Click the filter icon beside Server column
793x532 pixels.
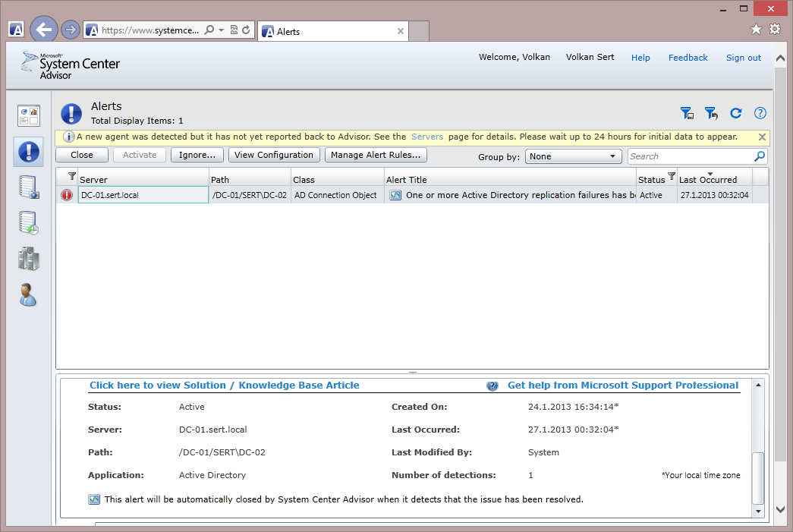(72, 176)
